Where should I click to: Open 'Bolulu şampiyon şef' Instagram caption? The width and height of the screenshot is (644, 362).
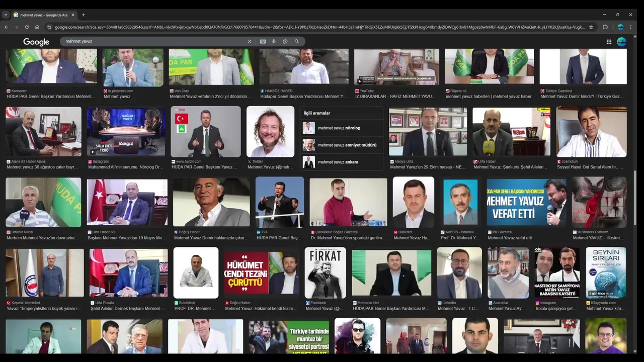[555, 308]
